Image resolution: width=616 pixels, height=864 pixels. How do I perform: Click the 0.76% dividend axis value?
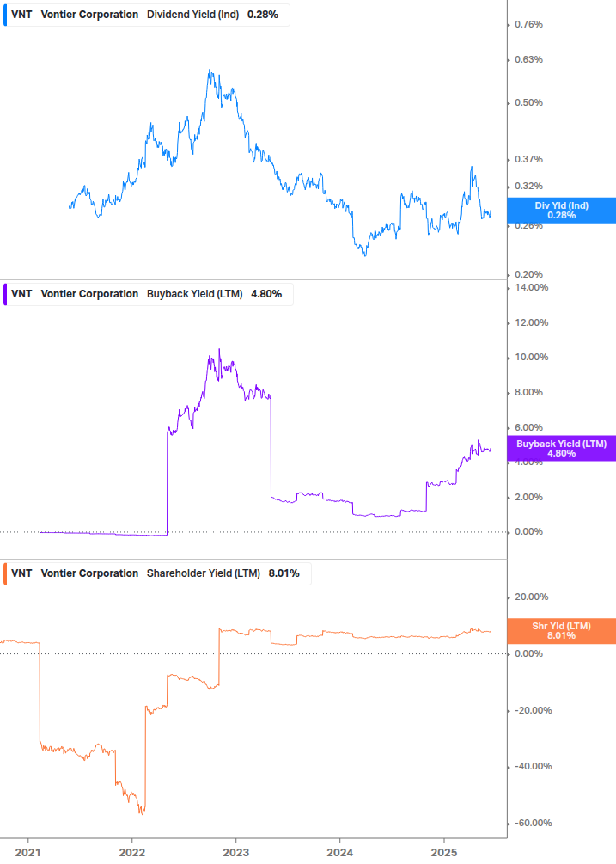click(528, 24)
